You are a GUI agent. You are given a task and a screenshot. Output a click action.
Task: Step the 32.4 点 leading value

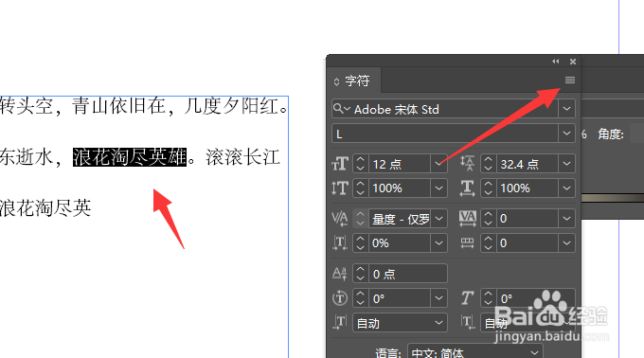pos(488,164)
